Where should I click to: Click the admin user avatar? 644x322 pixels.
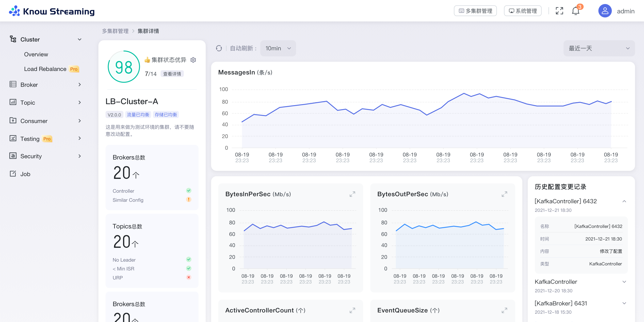click(x=605, y=11)
